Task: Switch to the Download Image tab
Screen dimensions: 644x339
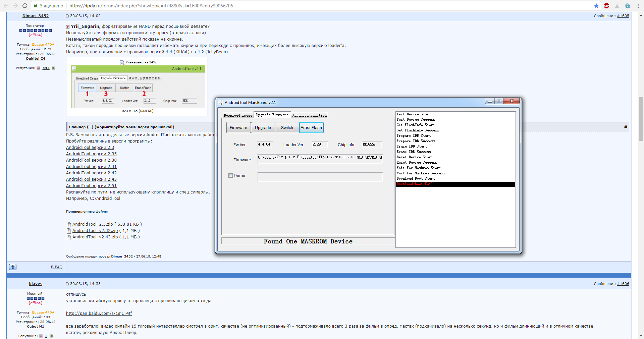Action: pyautogui.click(x=238, y=115)
